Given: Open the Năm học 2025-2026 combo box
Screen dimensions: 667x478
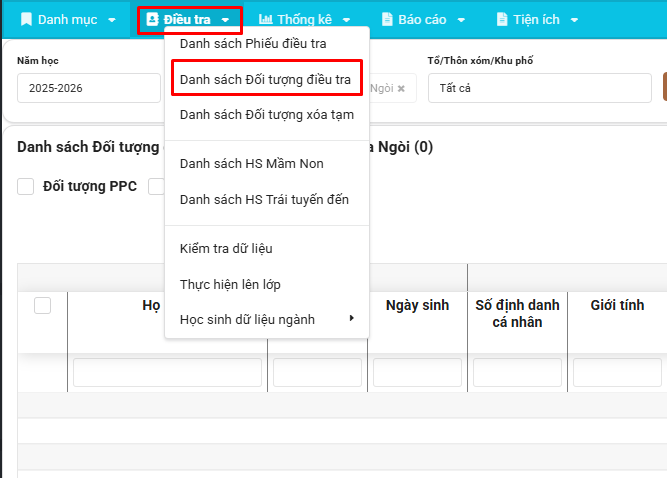Looking at the screenshot, I should (89, 88).
